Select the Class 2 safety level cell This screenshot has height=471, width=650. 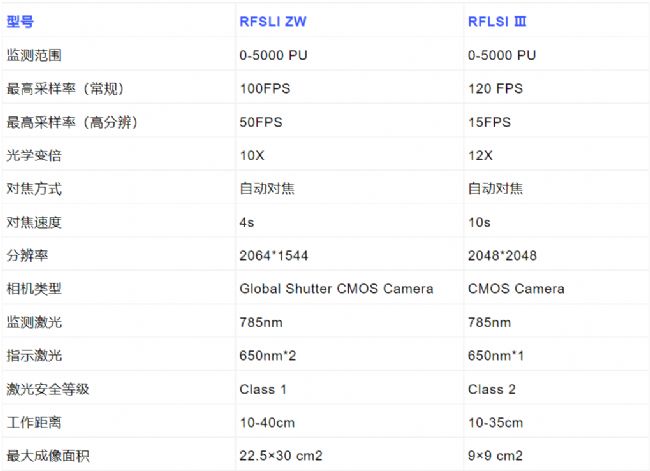tap(491, 388)
